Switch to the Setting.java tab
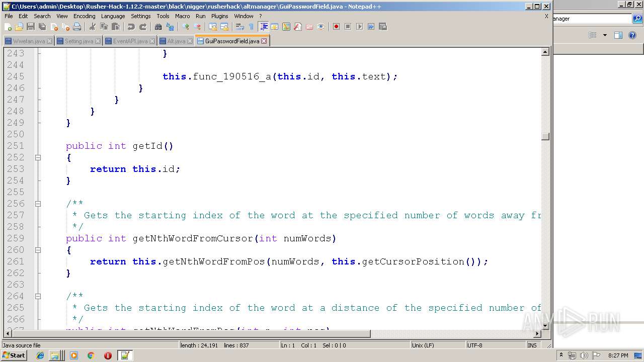The height and width of the screenshot is (362, 644). tap(79, 41)
